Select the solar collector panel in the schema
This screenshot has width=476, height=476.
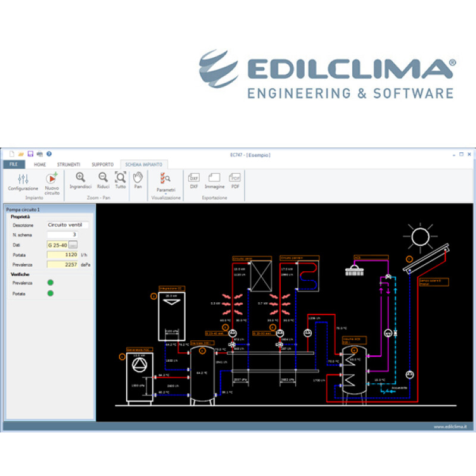coord(426,258)
